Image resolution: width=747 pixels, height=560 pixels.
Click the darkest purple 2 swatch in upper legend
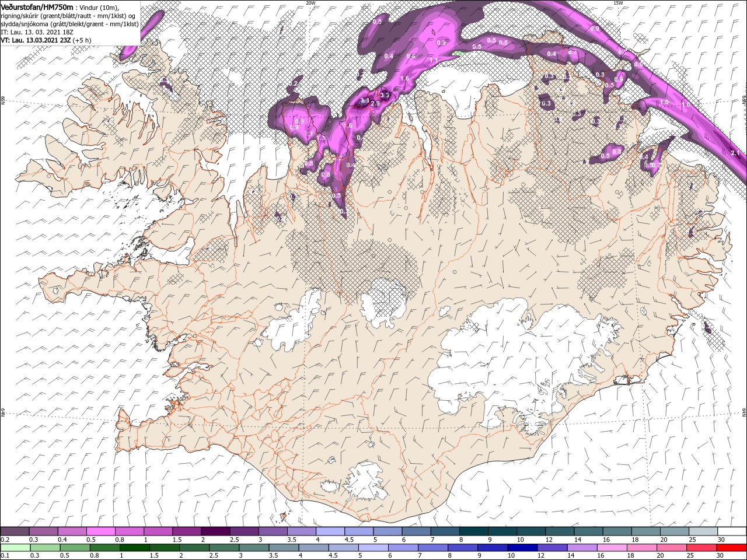click(215, 531)
